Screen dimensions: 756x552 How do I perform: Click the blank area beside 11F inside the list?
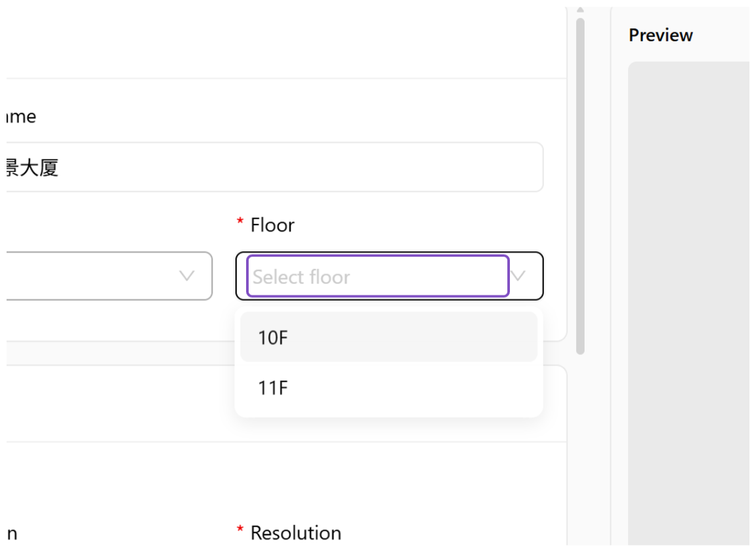pyautogui.click(x=409, y=387)
